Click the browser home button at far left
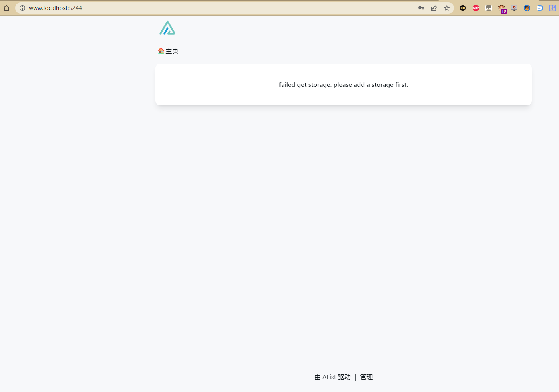 click(6, 7)
